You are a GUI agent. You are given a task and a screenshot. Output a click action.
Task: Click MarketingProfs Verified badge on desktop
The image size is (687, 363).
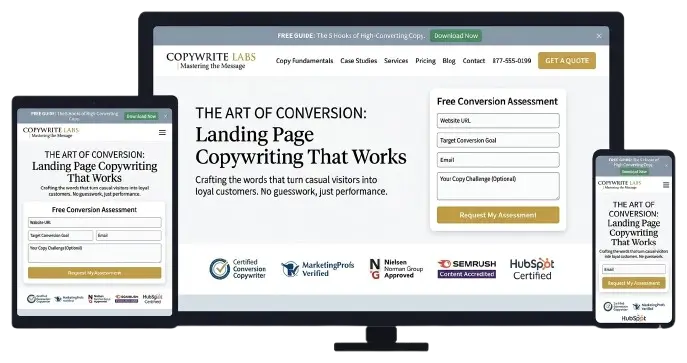click(317, 269)
